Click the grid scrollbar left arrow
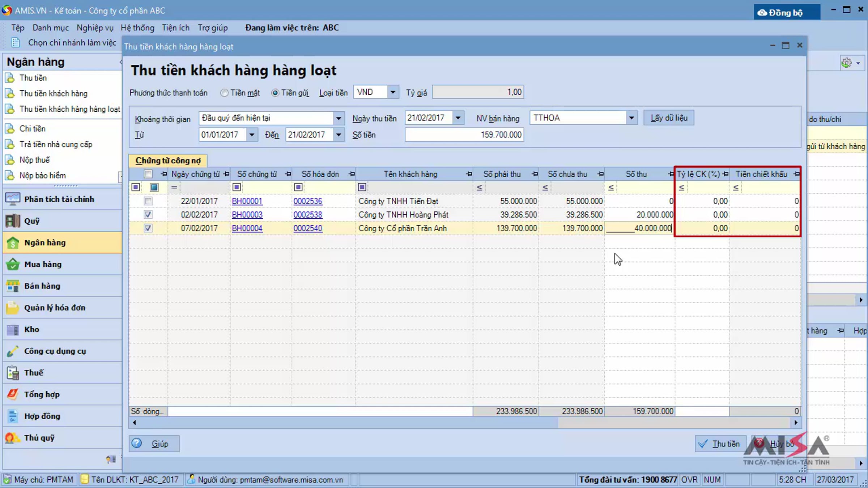868x488 pixels. click(134, 423)
